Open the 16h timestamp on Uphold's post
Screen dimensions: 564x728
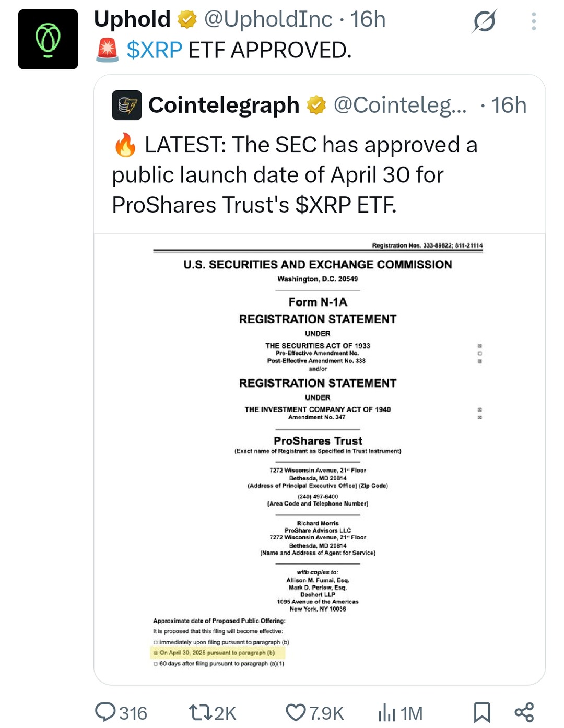click(368, 20)
